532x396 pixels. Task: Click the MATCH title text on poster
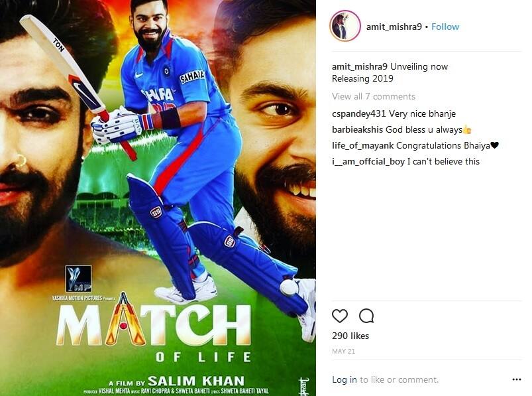[x=154, y=323]
